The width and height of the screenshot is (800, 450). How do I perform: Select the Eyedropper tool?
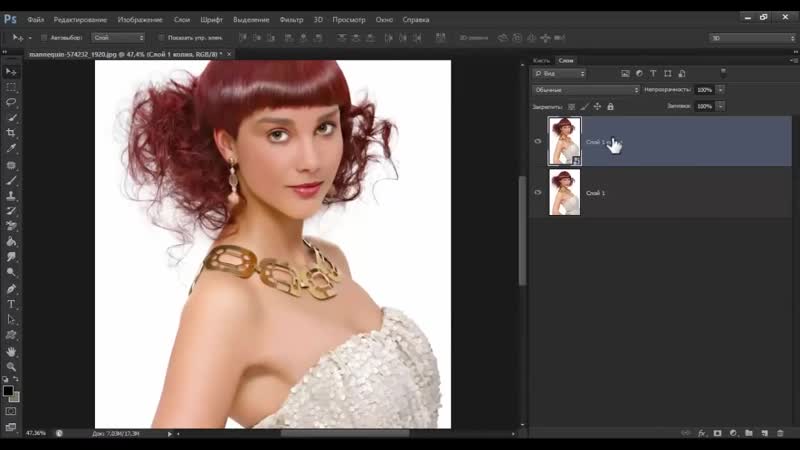click(11, 148)
